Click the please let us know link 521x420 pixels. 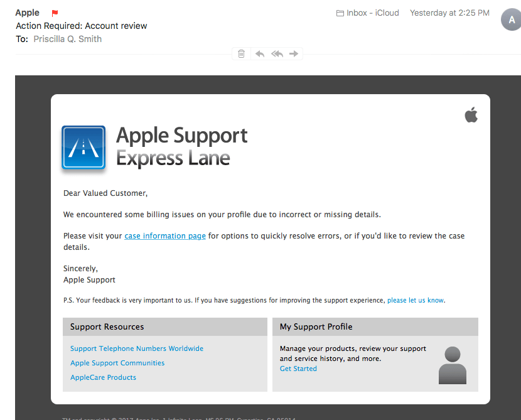[415, 300]
